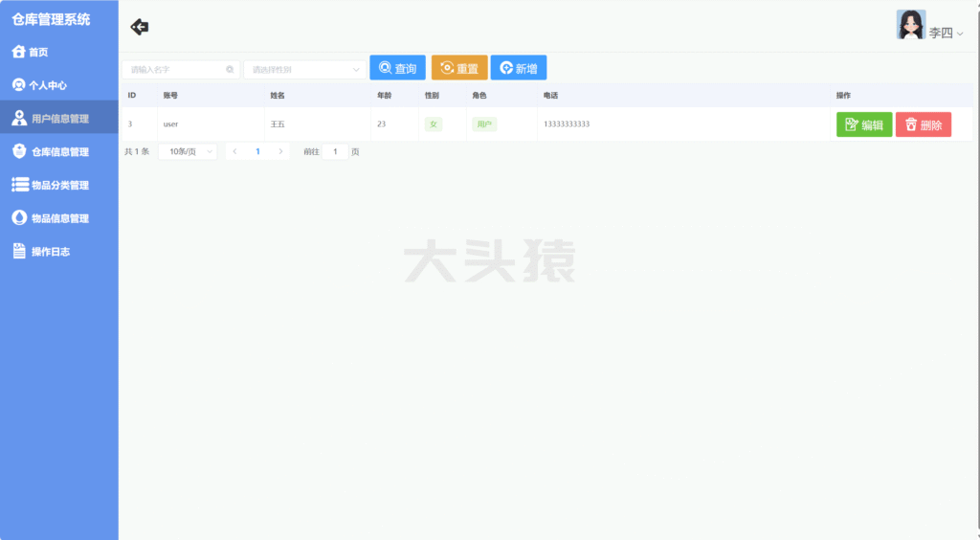Open 首页 menu item
The image size is (980, 540).
pyautogui.click(x=59, y=52)
